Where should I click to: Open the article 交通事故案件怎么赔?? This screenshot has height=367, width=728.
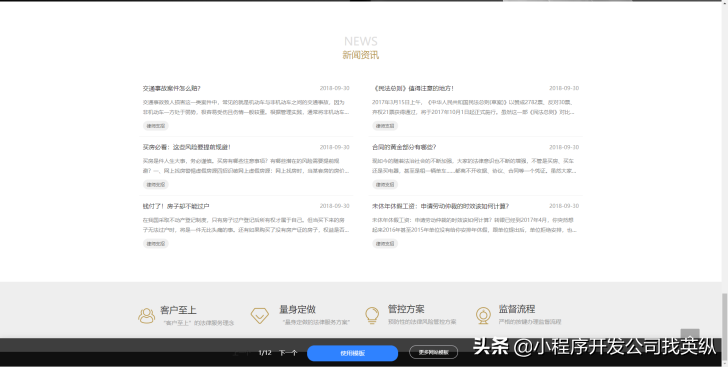(172, 88)
